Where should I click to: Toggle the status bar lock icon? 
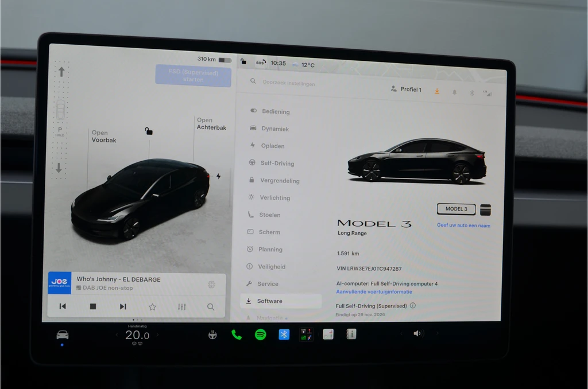[x=243, y=61]
